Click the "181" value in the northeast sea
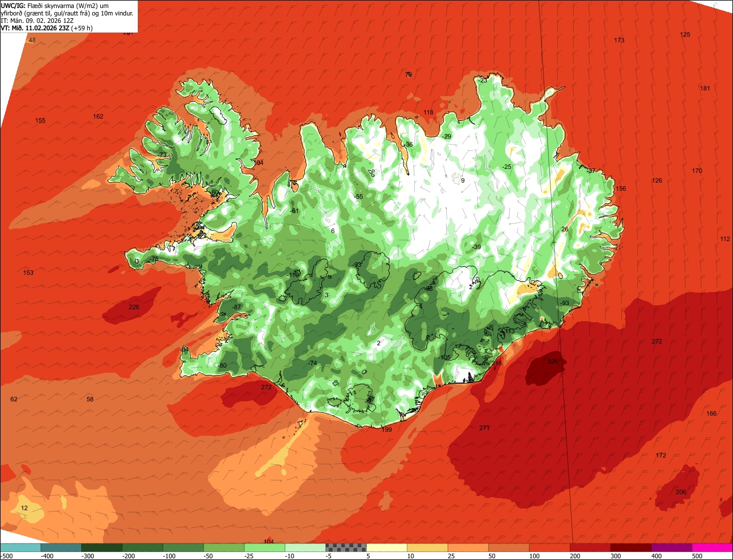Image resolution: width=733 pixels, height=560 pixels. coord(705,88)
